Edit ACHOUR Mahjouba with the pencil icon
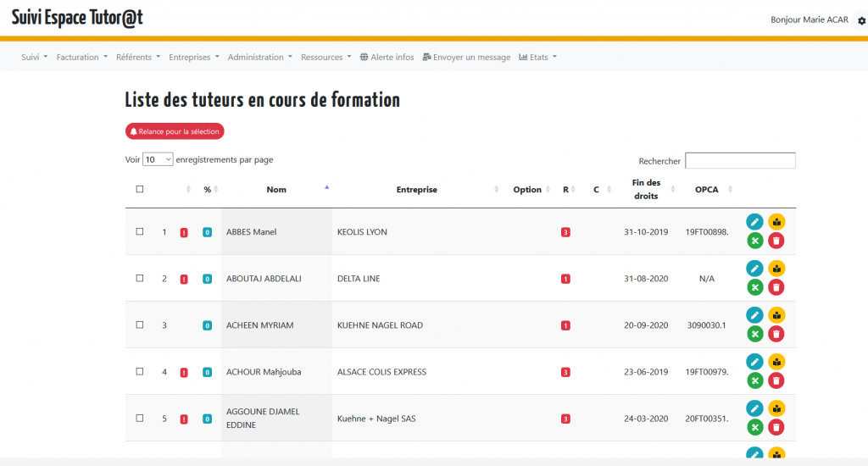 pyautogui.click(x=754, y=362)
